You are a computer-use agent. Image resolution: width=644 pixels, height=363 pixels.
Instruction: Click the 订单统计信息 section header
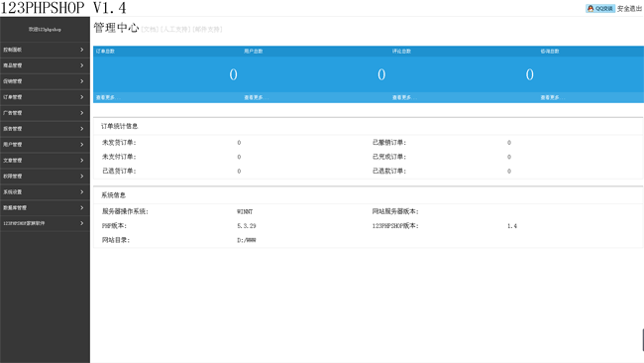coord(120,126)
